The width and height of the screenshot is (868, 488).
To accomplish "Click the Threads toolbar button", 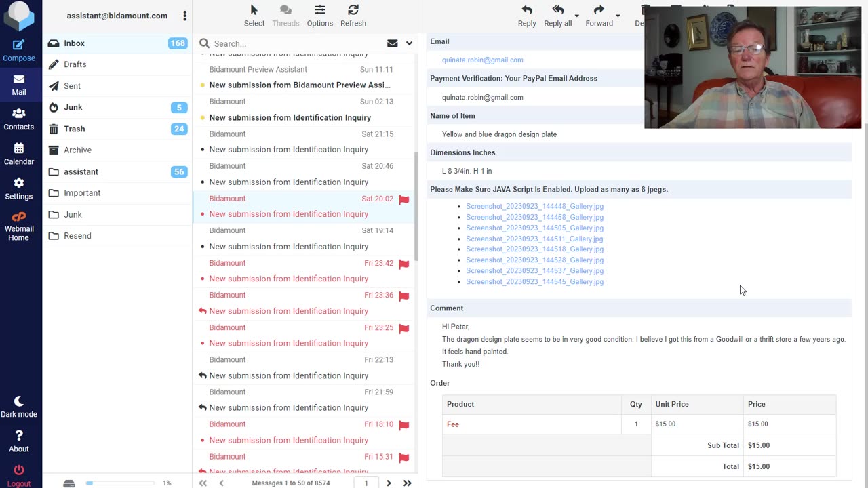I will (285, 16).
